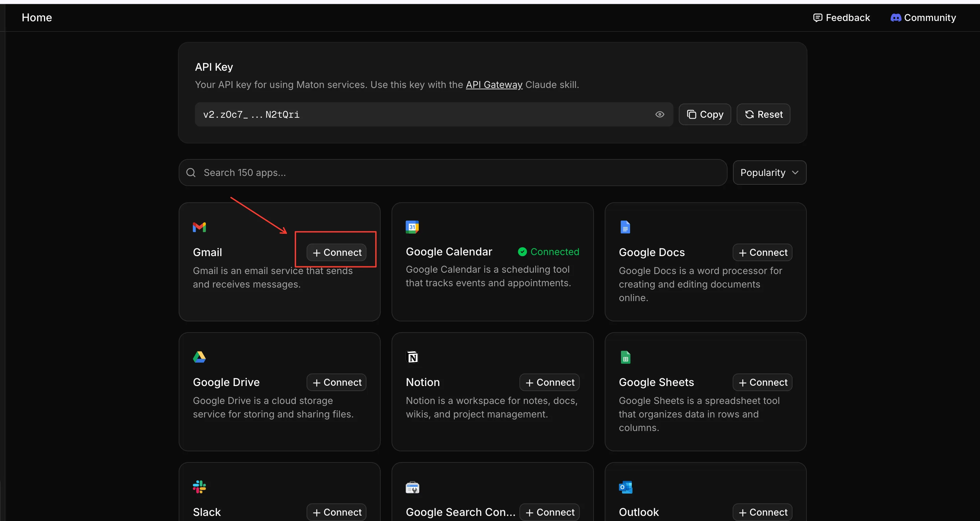Click the Outlook card title

click(x=639, y=512)
